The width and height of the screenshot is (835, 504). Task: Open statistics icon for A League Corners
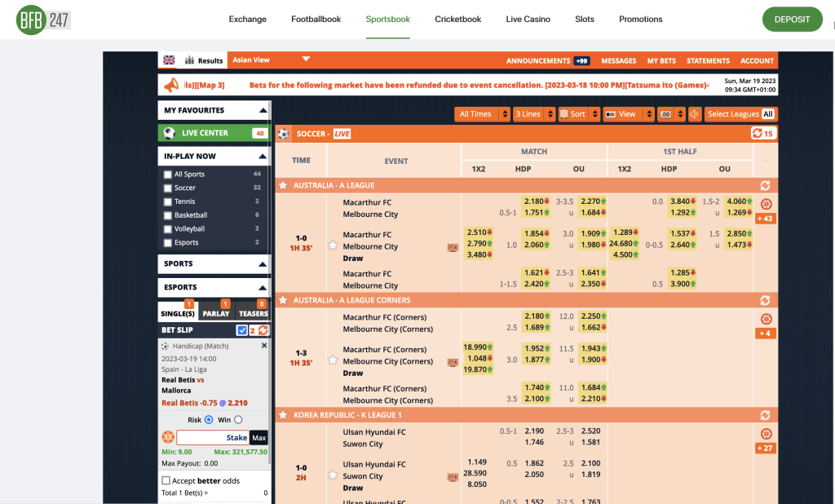766,319
